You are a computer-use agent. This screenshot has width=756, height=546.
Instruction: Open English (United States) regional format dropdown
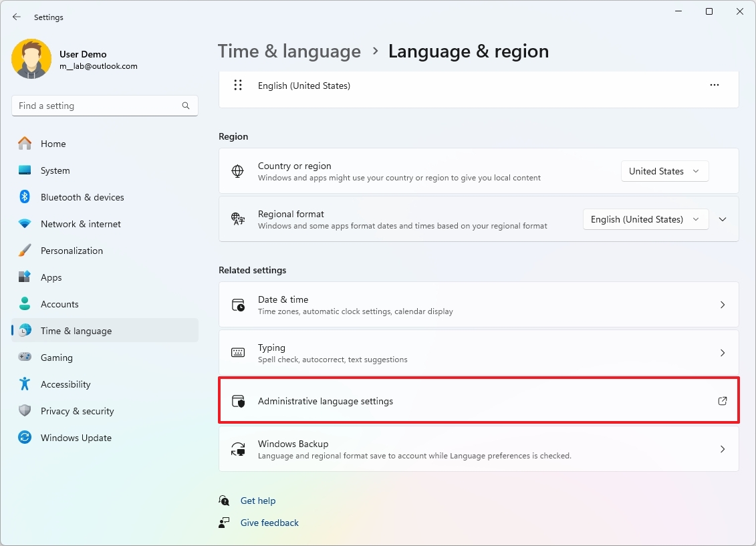point(646,219)
